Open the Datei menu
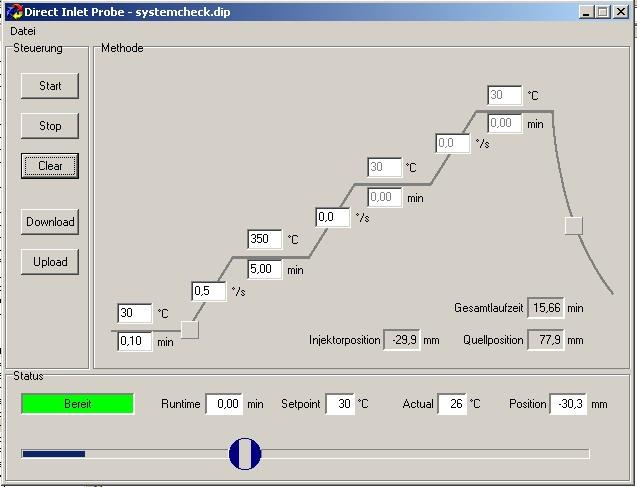Screen dimensions: 637x487 coord(23,32)
